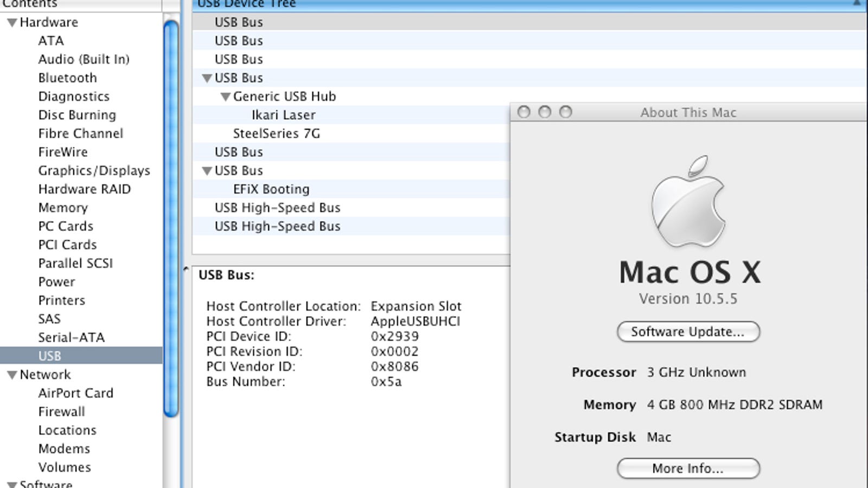The width and height of the screenshot is (868, 488).
Task: Collapse the Network section in Contents
Action: click(x=12, y=375)
